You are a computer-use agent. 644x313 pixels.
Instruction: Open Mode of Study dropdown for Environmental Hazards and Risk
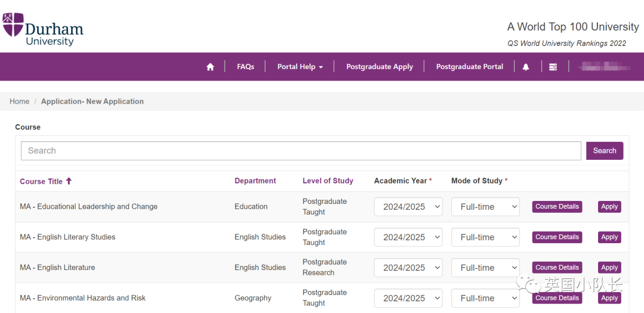coord(485,298)
